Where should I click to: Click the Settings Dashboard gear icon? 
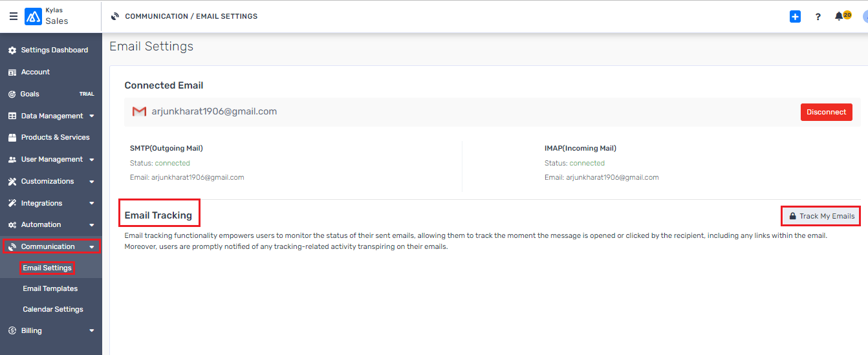[12, 50]
